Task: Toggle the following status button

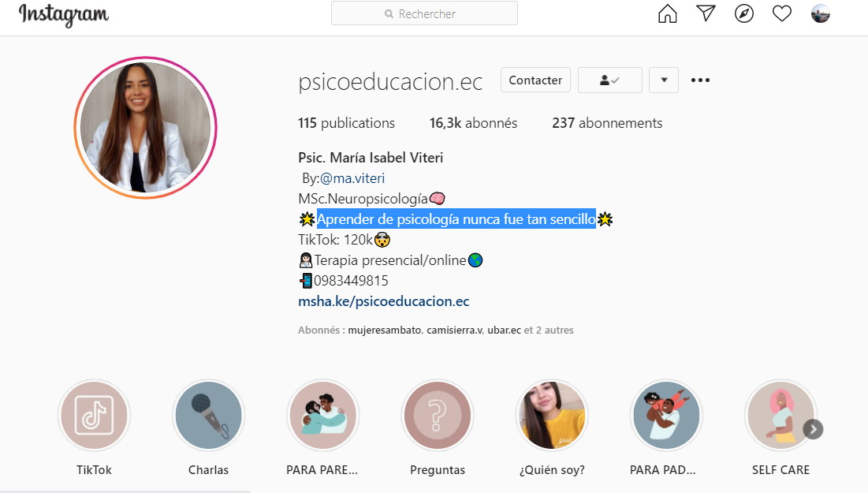Action: coord(610,80)
